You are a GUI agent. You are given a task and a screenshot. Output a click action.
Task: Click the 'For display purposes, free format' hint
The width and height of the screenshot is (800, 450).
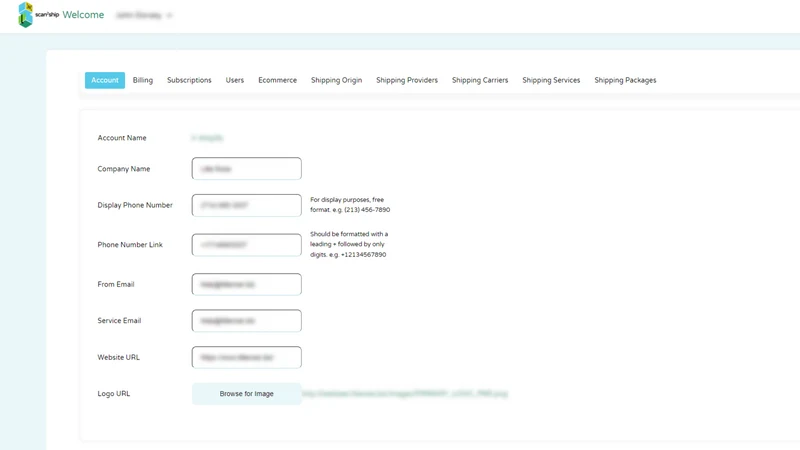tap(350, 205)
